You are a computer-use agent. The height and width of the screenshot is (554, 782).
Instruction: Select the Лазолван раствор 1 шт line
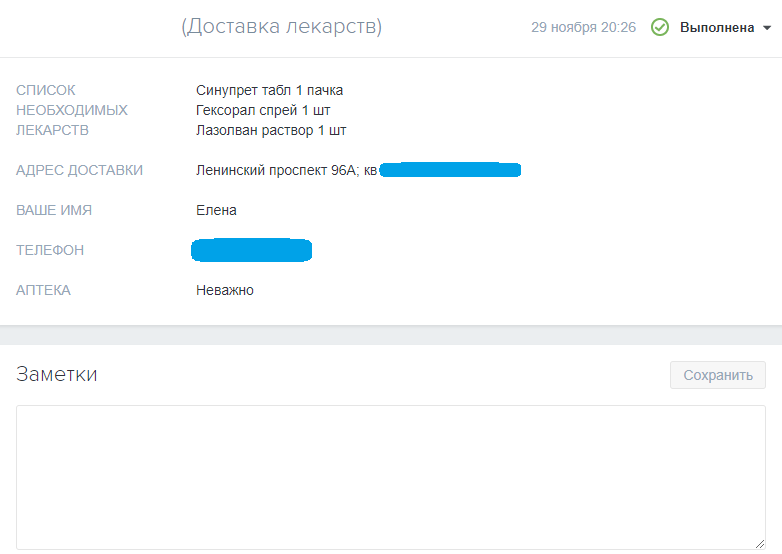point(271,130)
